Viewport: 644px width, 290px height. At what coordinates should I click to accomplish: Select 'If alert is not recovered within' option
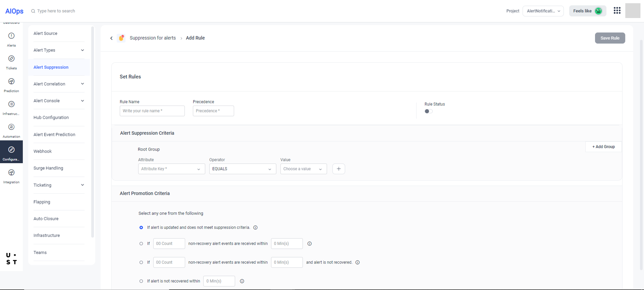(x=141, y=281)
